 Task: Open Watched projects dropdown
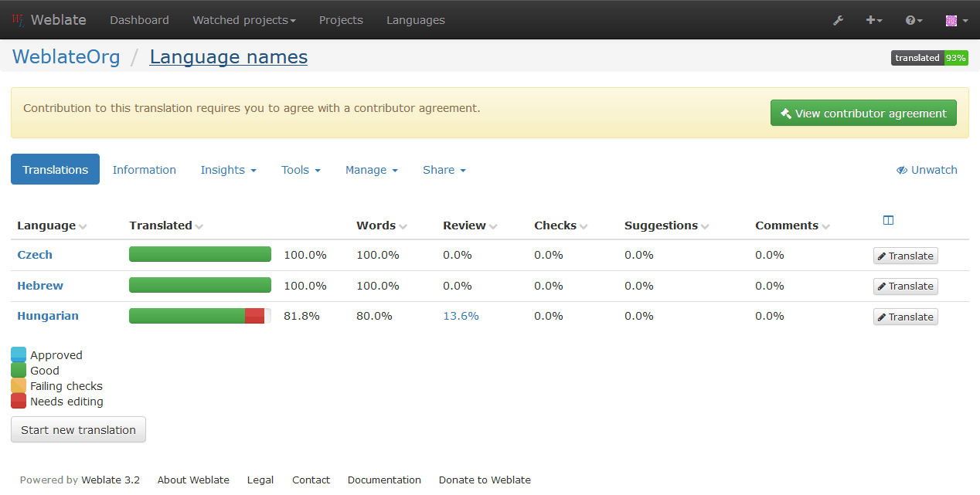tap(244, 20)
